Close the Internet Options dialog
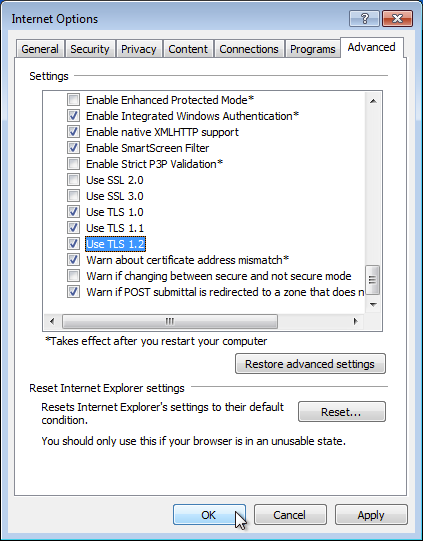 point(397,19)
